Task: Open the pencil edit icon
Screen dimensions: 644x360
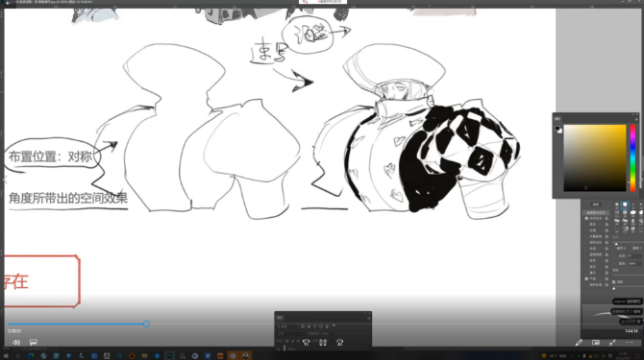Action: (579, 343)
